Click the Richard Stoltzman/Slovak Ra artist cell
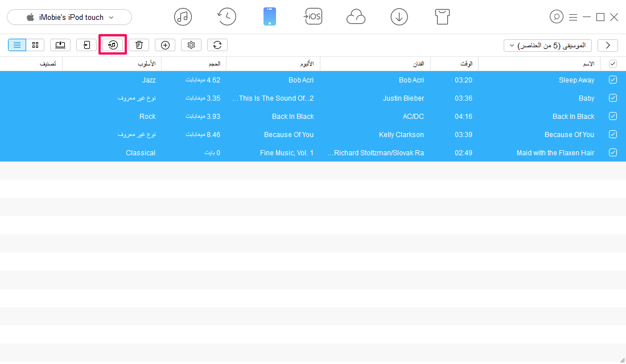Image resolution: width=626 pixels, height=364 pixels. coord(376,153)
